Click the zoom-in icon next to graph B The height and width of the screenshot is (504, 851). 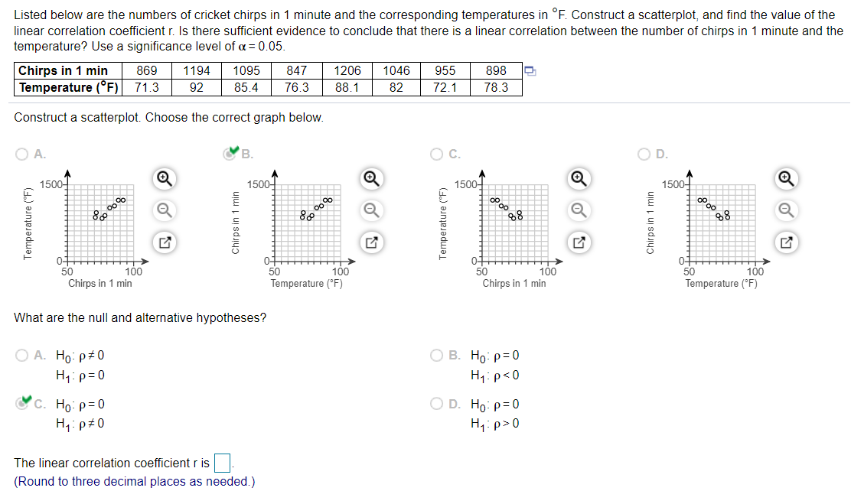(x=372, y=178)
